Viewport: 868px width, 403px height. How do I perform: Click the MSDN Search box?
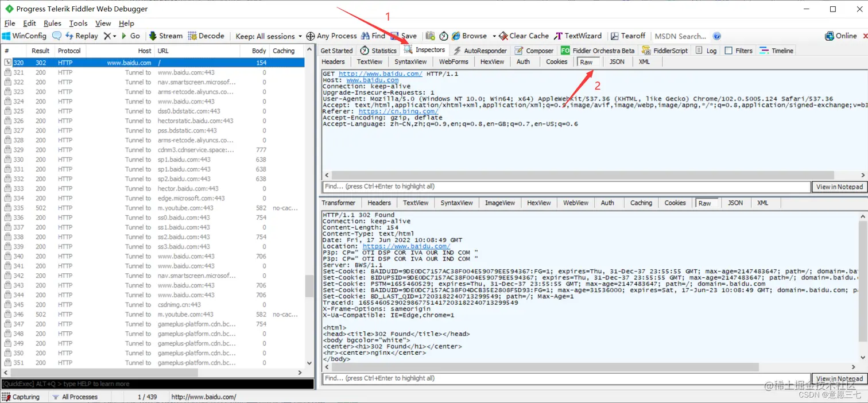[x=680, y=36]
